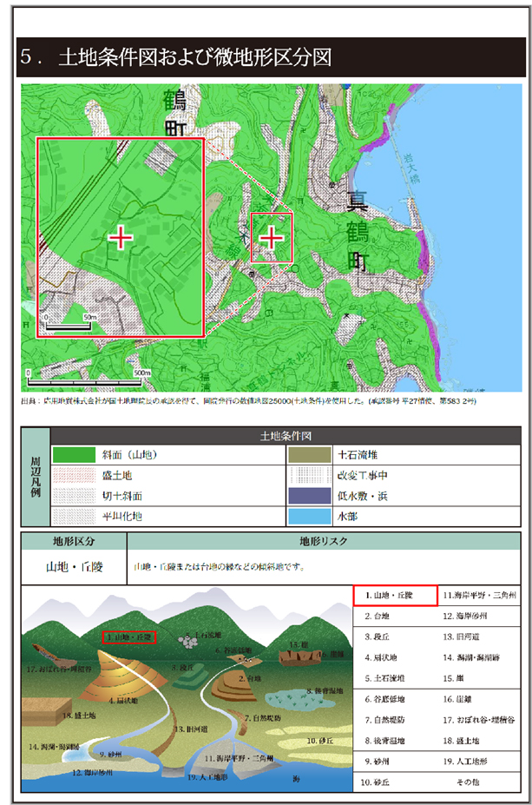Select the highlighted 1. 山地・丘陵 list cell

tap(395, 596)
